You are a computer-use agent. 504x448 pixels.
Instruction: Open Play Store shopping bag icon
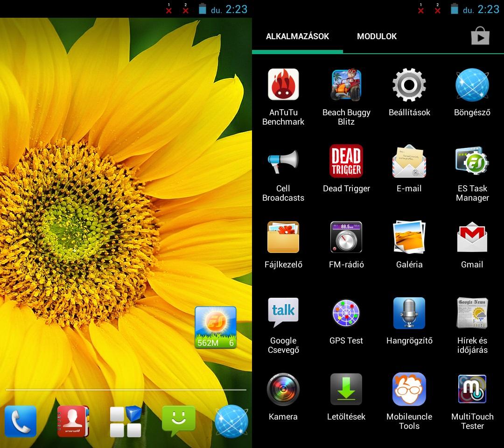tap(480, 36)
